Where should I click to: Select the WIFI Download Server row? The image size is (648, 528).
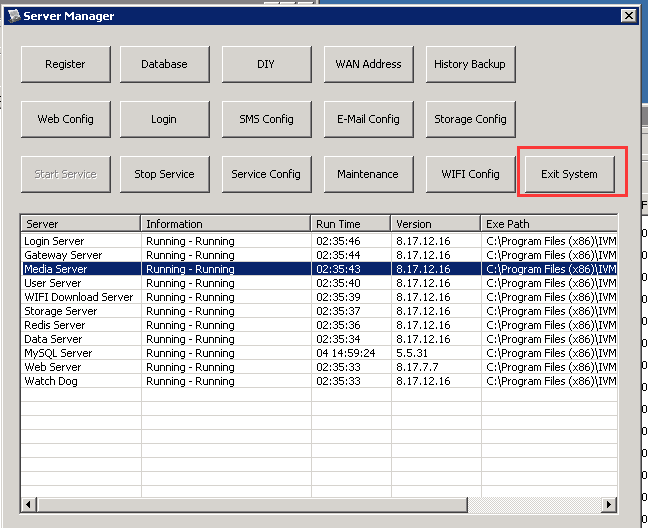[x=319, y=297]
